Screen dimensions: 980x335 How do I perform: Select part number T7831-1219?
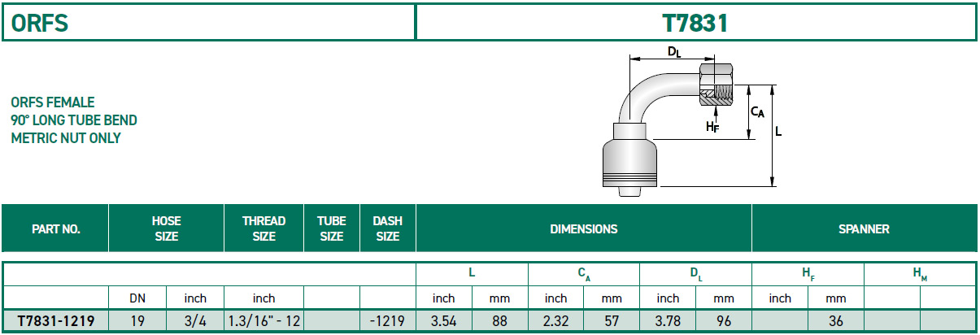pos(55,321)
